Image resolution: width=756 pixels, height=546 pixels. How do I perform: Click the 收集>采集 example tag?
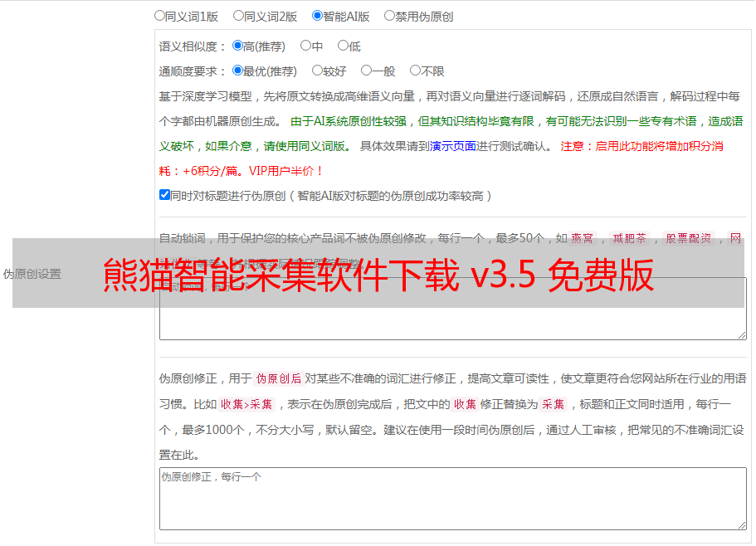click(x=246, y=404)
